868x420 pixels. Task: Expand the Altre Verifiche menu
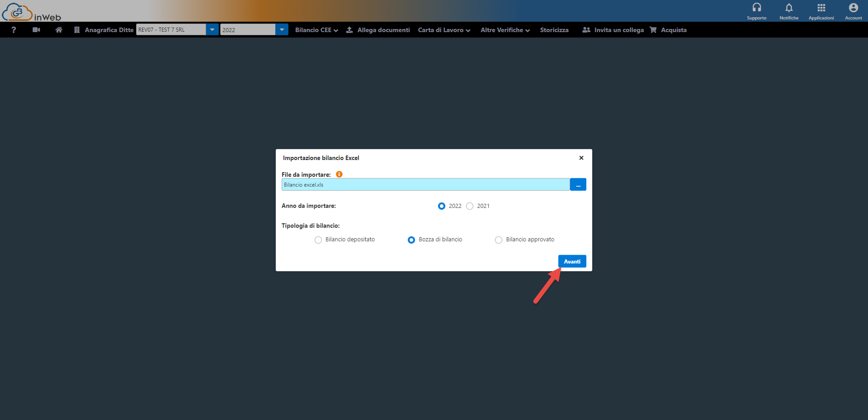tap(505, 30)
